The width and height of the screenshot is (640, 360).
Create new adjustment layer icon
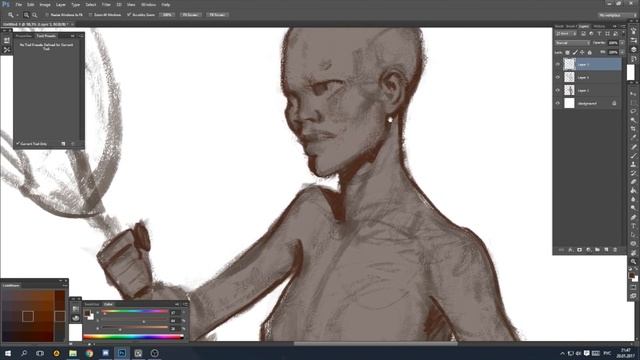588,249
